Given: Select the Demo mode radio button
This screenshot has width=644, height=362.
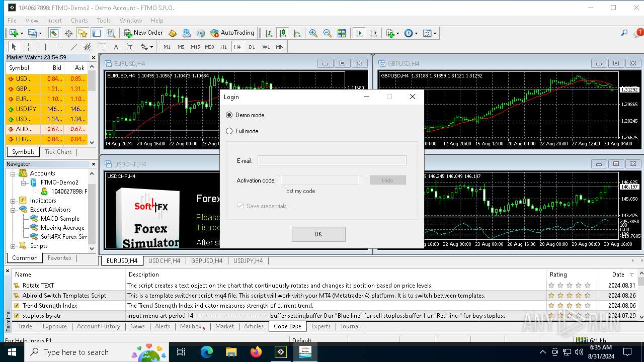Looking at the screenshot, I should (229, 115).
